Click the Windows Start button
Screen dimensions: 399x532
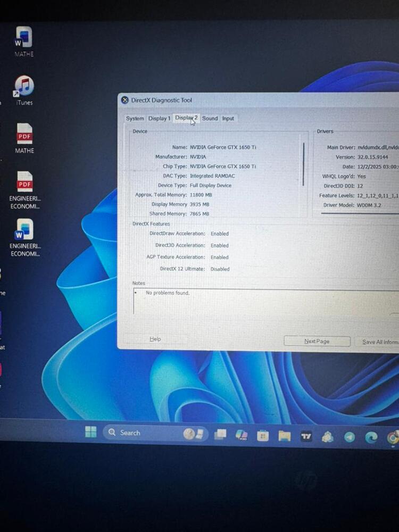(x=91, y=433)
